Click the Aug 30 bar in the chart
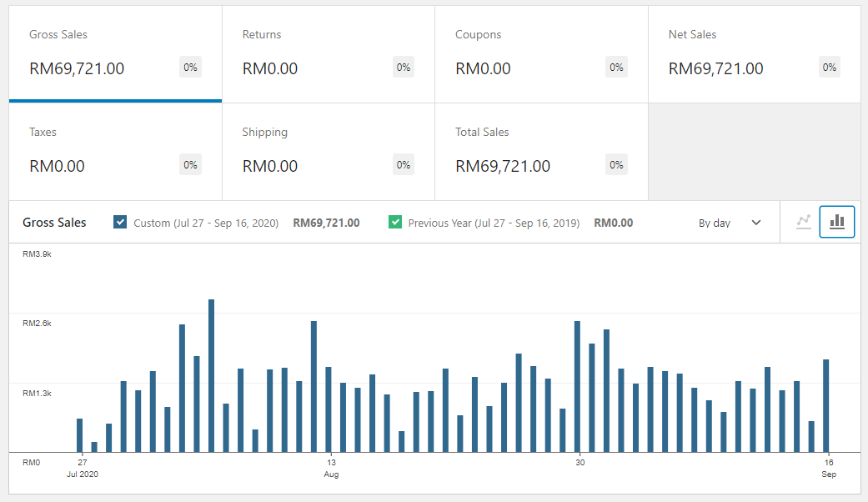 pyautogui.click(x=577, y=386)
